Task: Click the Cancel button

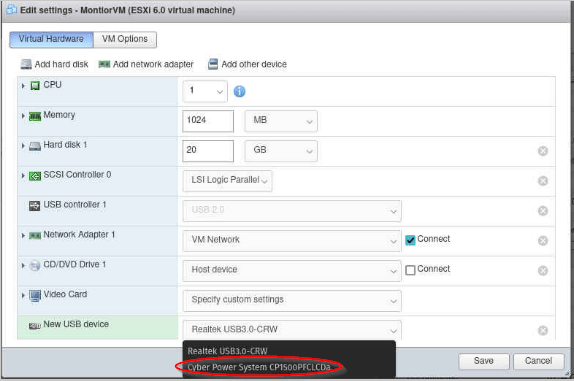Action: point(538,361)
